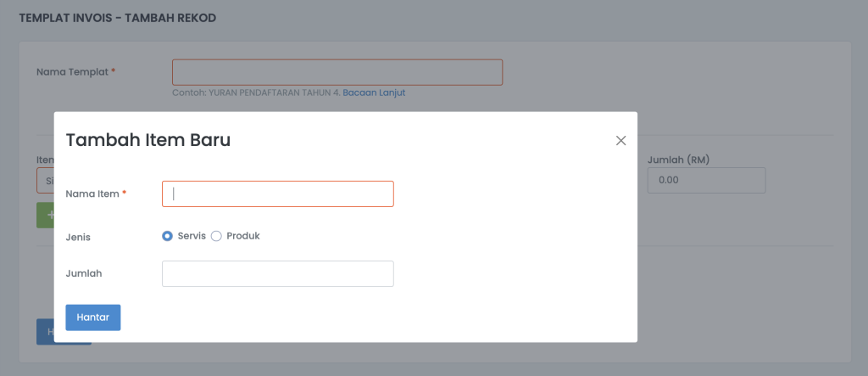Open the Item dropdown behind the dialog
The height and width of the screenshot is (376, 868).
tap(45, 180)
